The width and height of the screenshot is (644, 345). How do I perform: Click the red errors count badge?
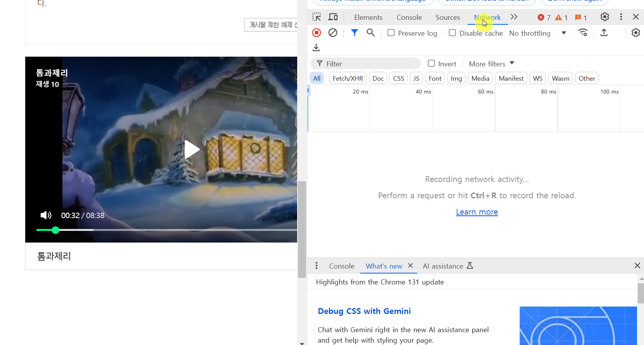[x=544, y=17]
